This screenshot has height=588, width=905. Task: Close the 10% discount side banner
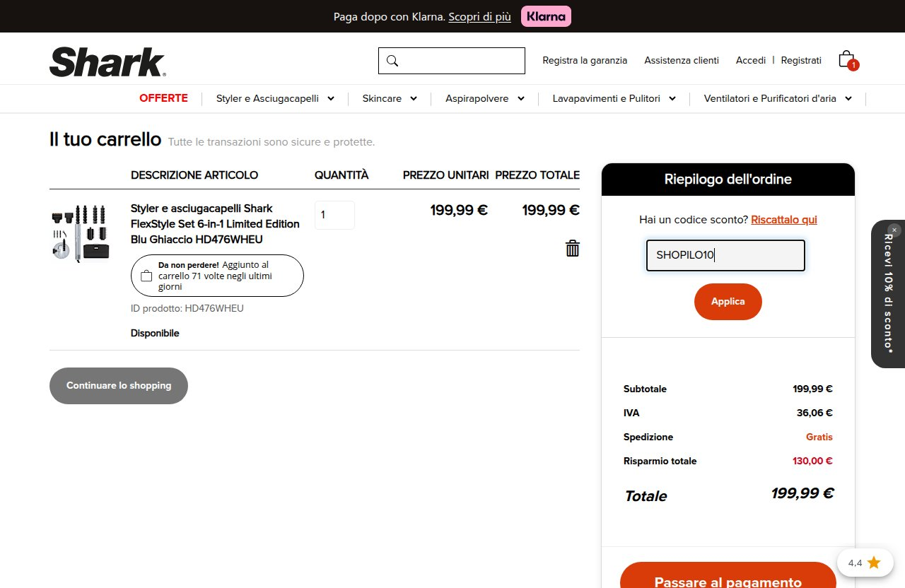[894, 230]
